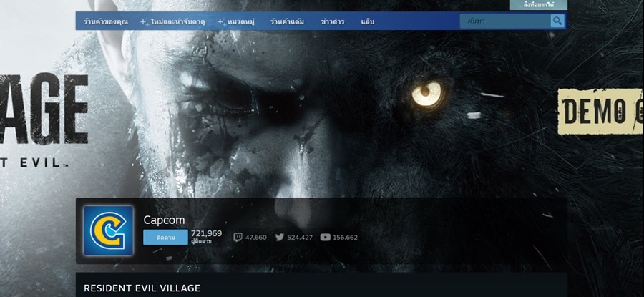644x297 pixels.
Task: Select the Twitch count 47,660
Action: pos(256,238)
